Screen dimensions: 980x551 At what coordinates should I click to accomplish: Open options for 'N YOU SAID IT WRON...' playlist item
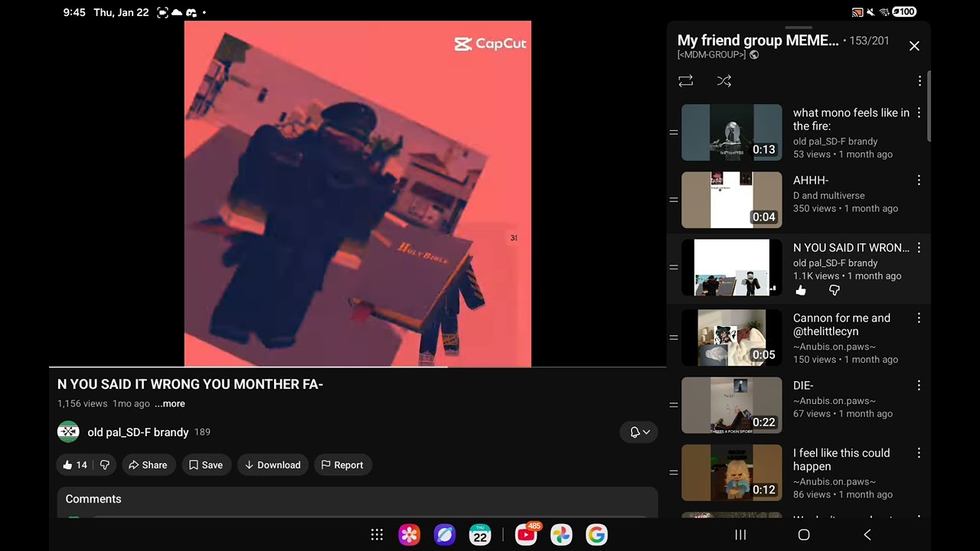point(919,248)
